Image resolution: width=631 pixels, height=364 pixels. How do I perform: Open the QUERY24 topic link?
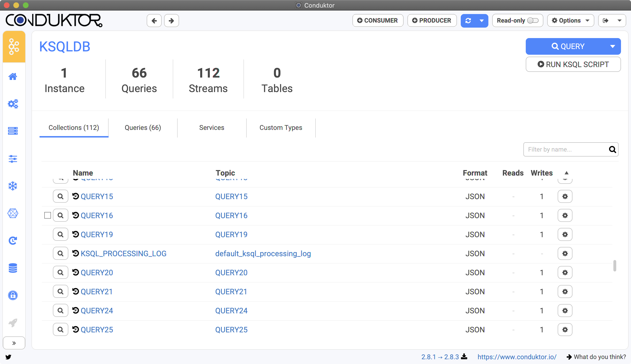(x=231, y=310)
